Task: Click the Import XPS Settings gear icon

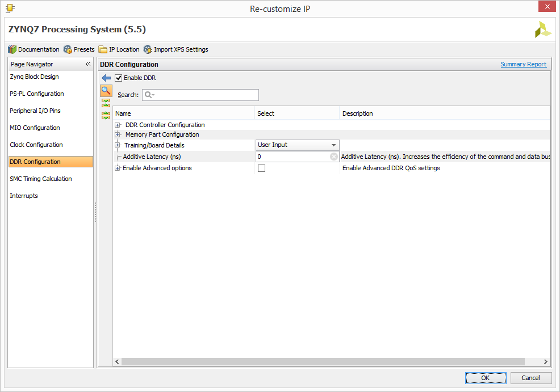Action: 148,49
